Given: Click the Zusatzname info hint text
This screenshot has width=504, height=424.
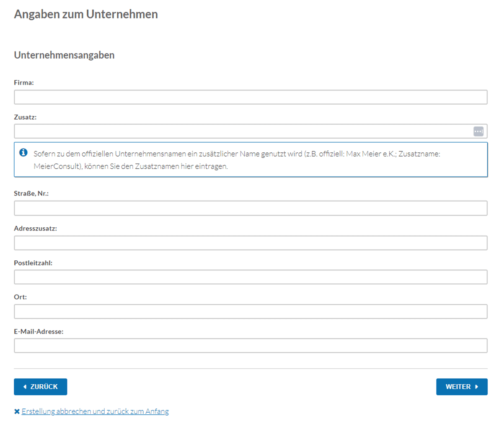Looking at the screenshot, I should point(237,160).
